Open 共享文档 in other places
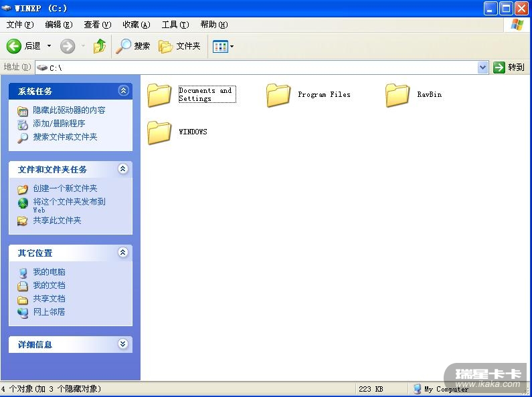Viewport: 532px width, 397px height. click(49, 299)
